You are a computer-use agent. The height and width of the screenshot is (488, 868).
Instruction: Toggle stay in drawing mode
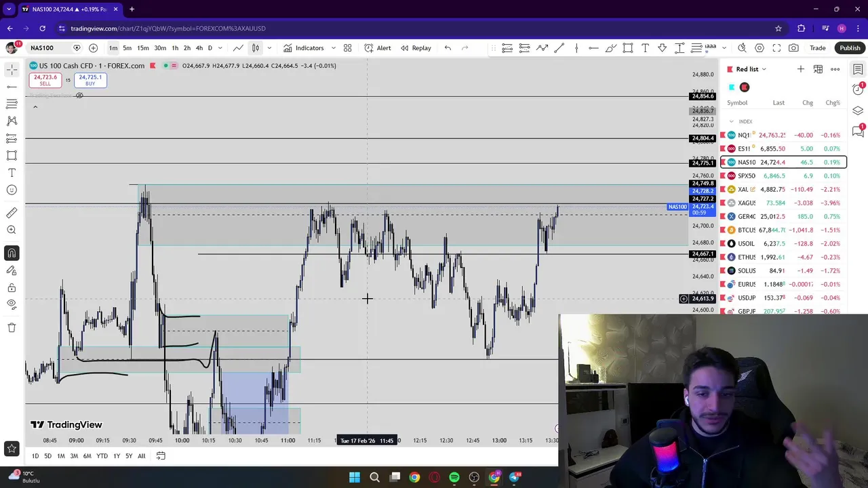point(12,270)
